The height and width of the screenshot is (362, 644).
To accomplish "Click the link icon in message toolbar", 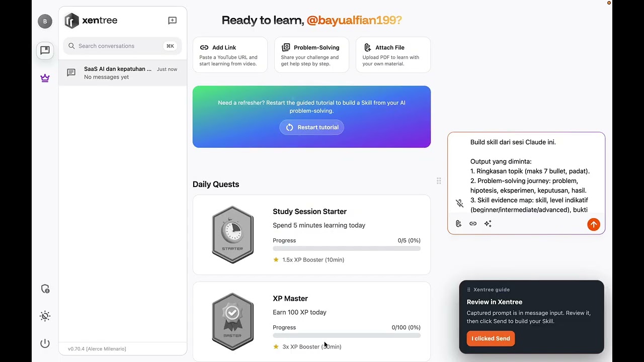I will (x=473, y=224).
